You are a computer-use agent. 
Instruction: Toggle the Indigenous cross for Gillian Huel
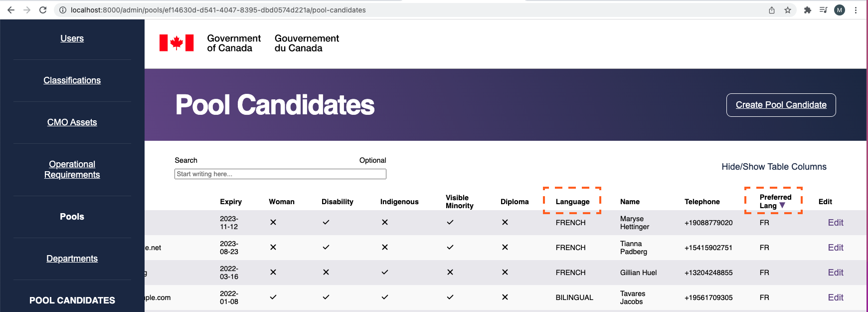pyautogui.click(x=384, y=273)
